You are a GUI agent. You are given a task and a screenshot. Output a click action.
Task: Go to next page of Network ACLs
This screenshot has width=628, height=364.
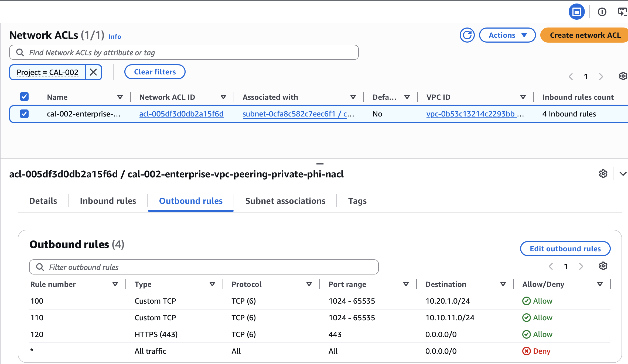click(601, 77)
